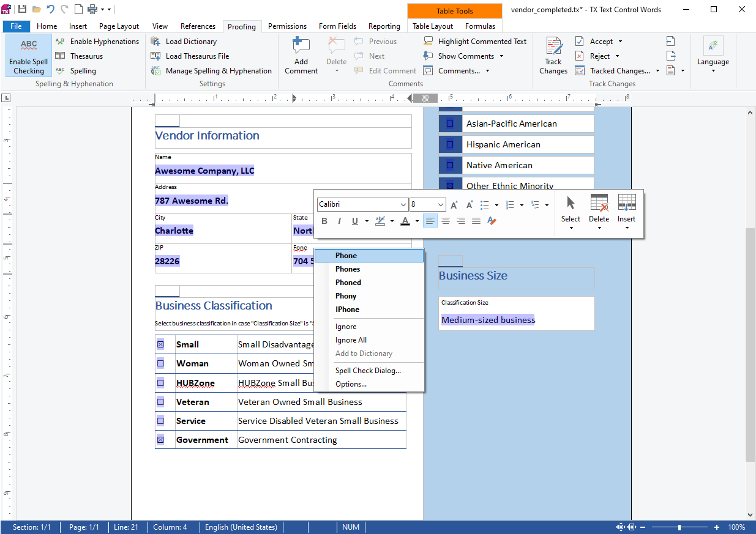
Task: Open Spell Check Dialog from menu
Action: pyautogui.click(x=368, y=371)
